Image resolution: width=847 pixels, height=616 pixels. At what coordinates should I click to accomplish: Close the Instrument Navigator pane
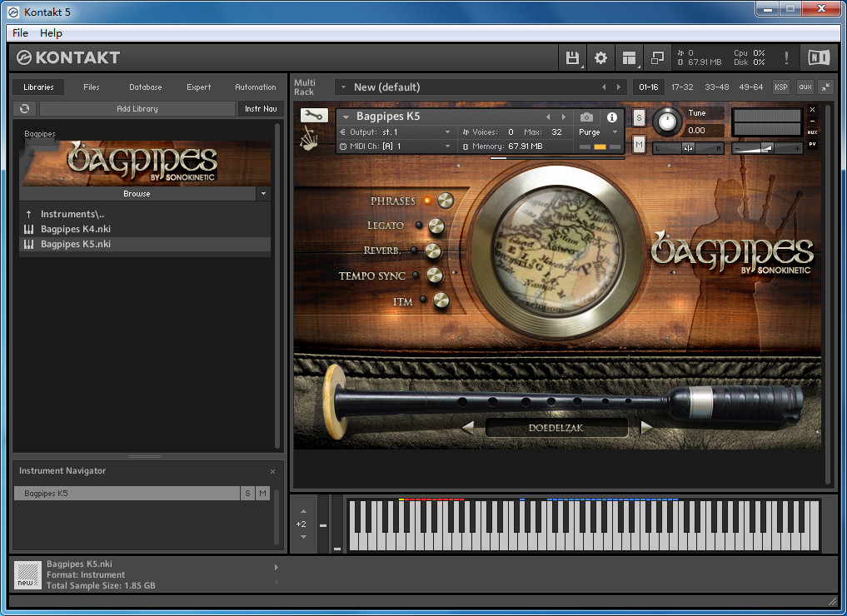tap(273, 471)
